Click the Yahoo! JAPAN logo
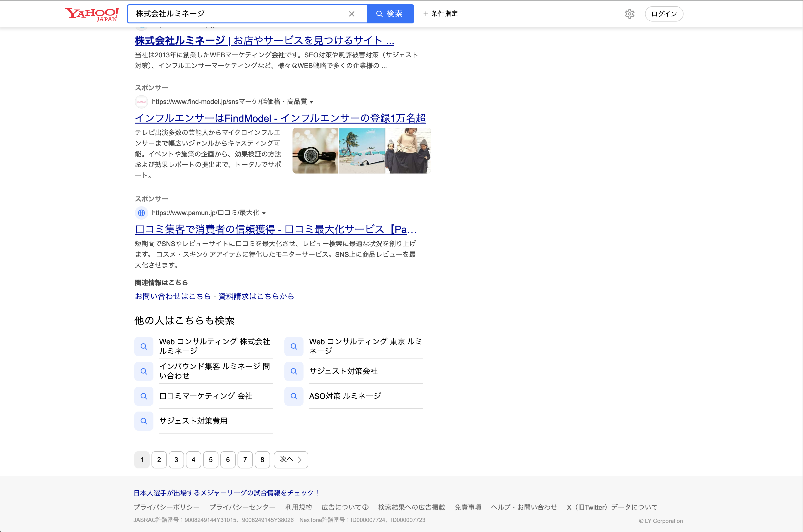 [x=92, y=14]
